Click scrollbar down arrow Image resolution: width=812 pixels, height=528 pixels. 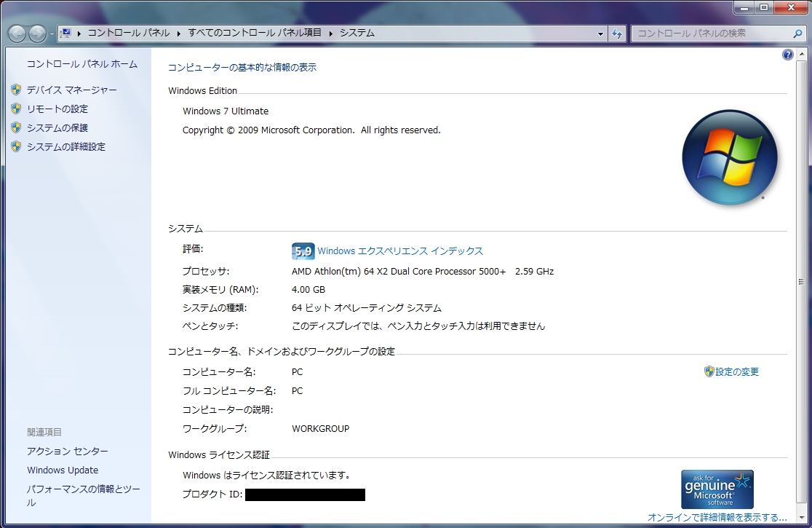point(801,516)
